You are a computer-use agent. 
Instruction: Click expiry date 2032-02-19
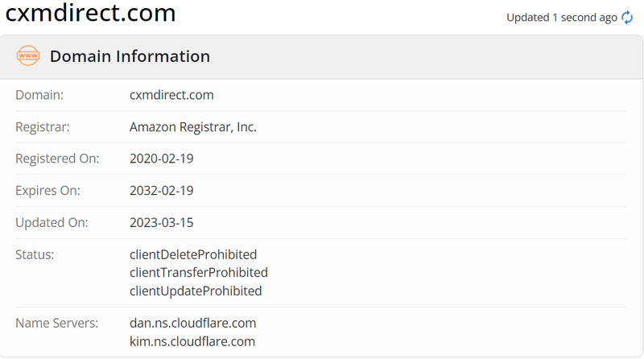click(x=162, y=191)
